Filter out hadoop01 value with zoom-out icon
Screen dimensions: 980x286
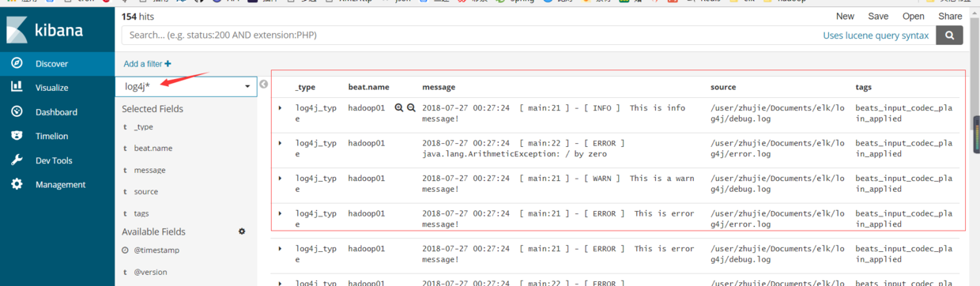[x=411, y=108]
